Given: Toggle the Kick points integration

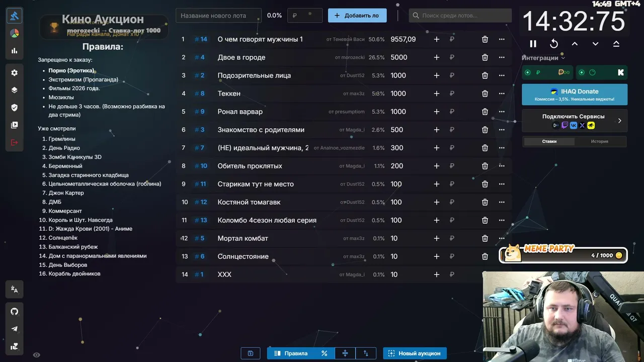Looking at the screenshot, I should (602, 72).
